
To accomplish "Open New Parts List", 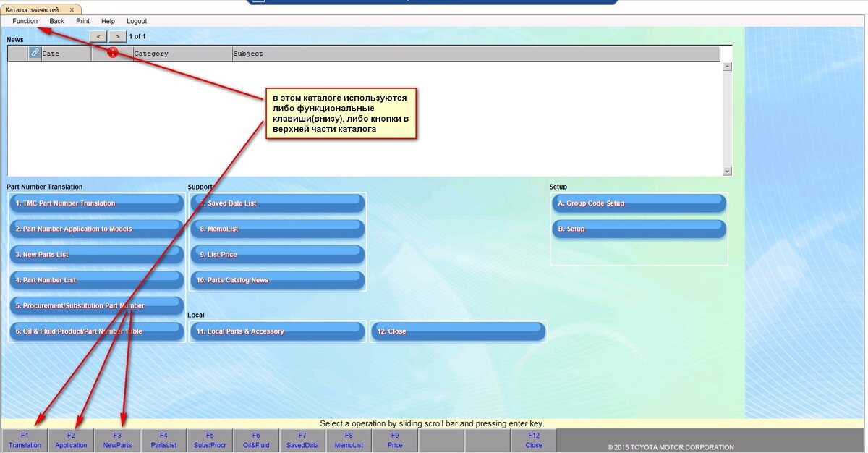I will (97, 255).
